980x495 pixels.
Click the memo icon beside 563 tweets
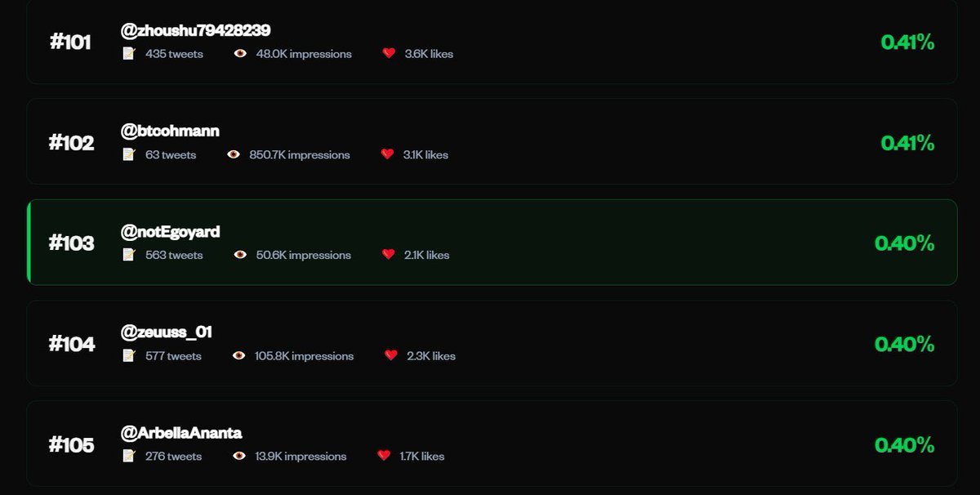(x=128, y=255)
